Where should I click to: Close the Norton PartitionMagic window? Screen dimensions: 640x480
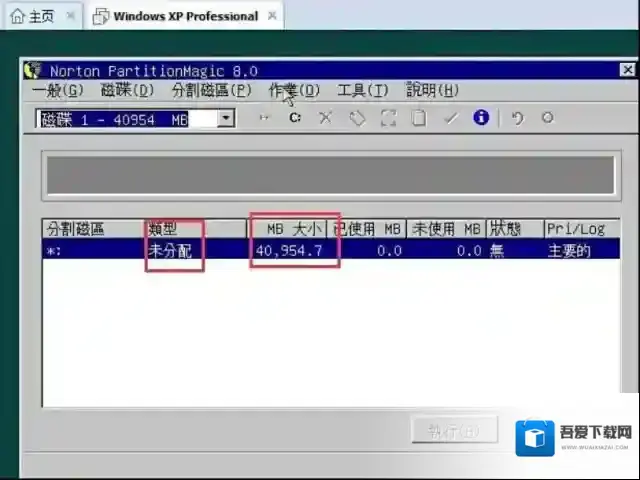pyautogui.click(x=627, y=70)
